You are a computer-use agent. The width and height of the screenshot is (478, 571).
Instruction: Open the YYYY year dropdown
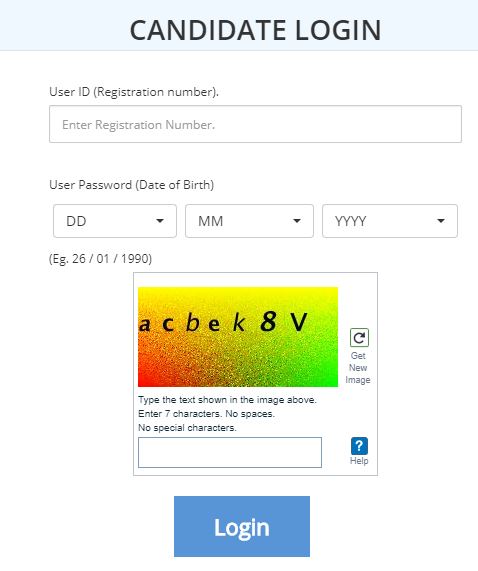pyautogui.click(x=390, y=221)
